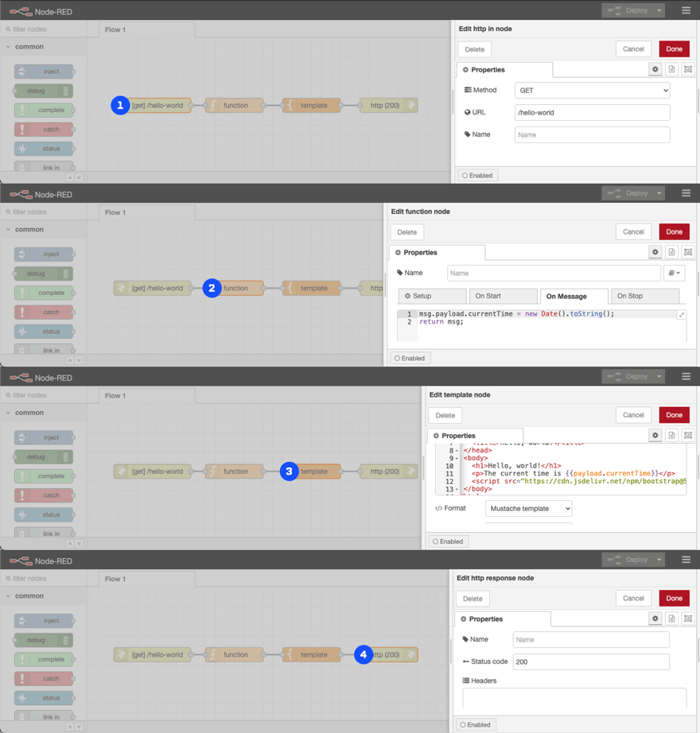
Task: Collapse the body tag fold arrow at line 9
Action: coord(457,459)
